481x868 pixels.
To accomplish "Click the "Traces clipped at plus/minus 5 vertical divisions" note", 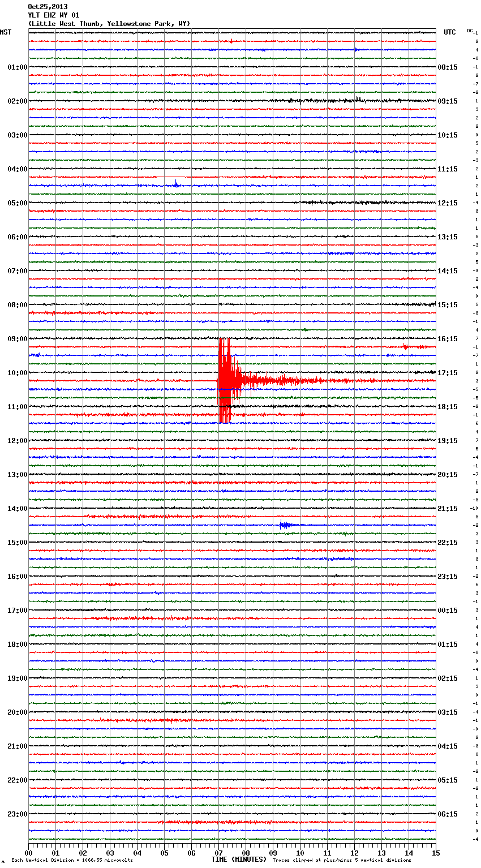I will [342, 861].
